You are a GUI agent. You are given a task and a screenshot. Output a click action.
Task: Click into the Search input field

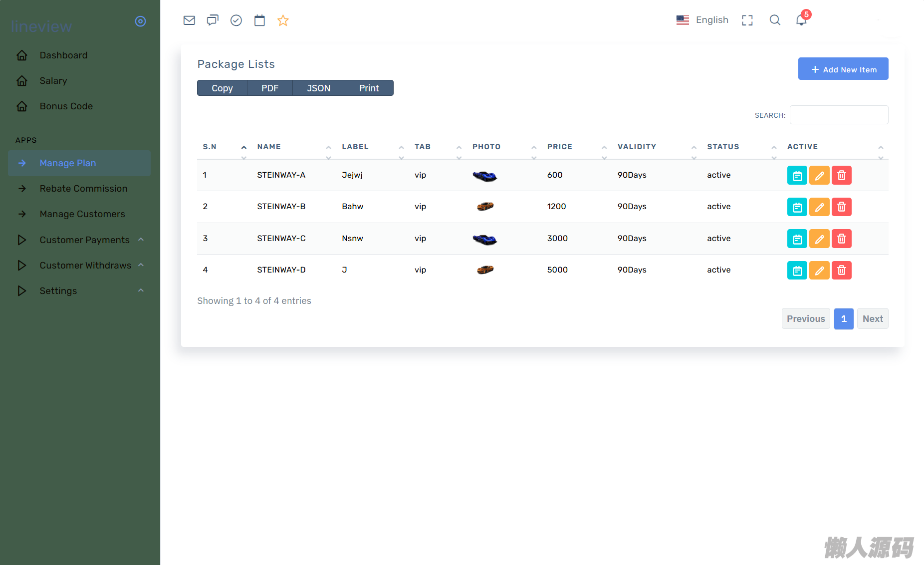pos(839,115)
